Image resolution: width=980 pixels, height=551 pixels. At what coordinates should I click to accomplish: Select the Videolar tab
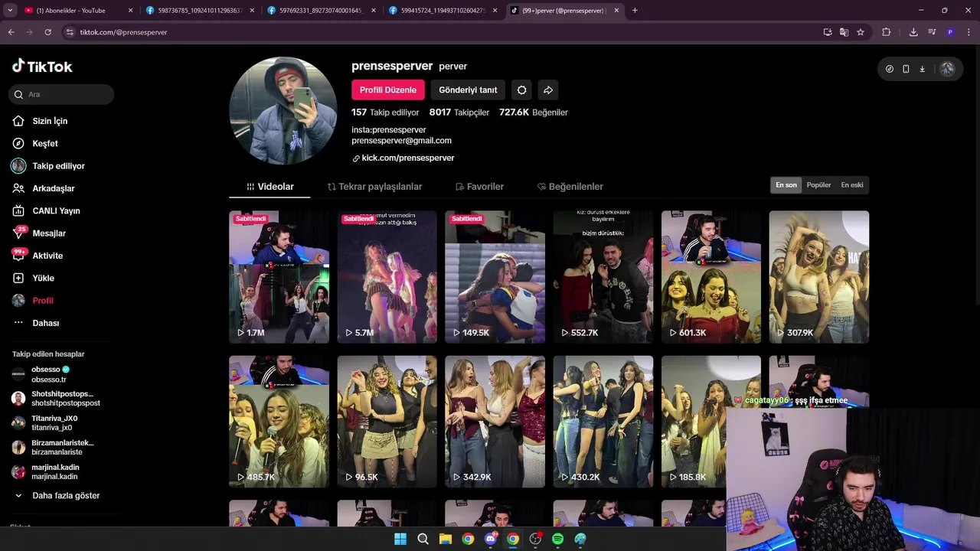coord(269,187)
